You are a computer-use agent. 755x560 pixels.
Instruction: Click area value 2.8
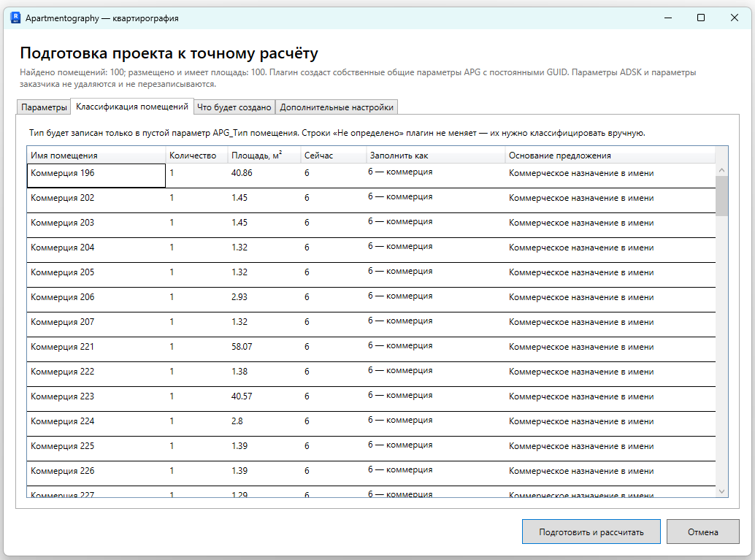(x=237, y=421)
